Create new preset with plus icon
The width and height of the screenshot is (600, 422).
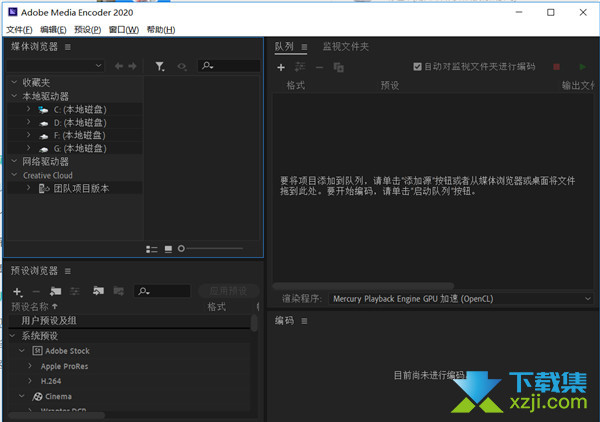(18, 292)
